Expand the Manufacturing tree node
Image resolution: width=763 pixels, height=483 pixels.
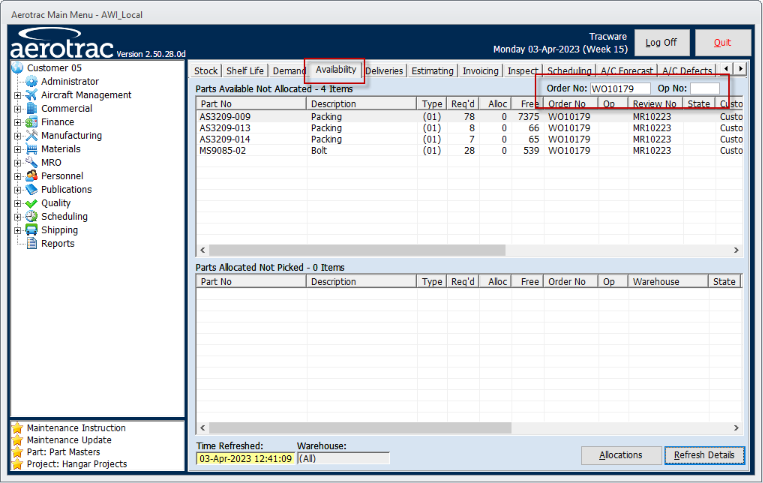point(17,136)
